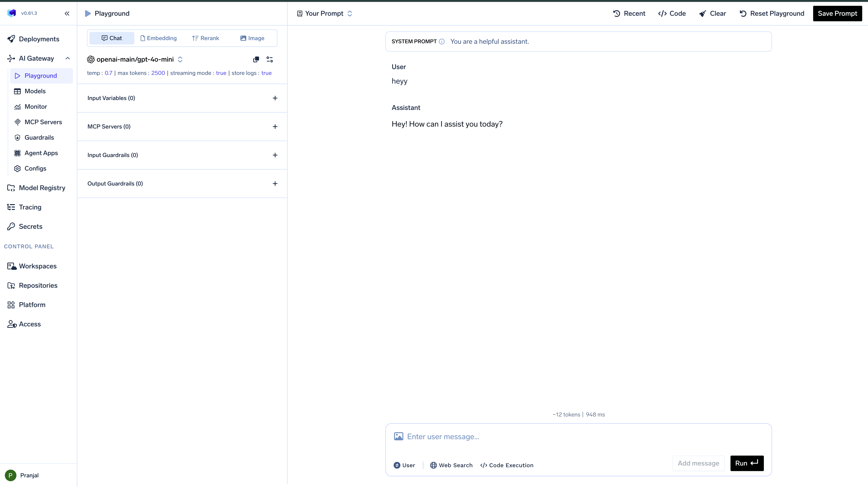
Task: Open MCP Servers in sidebar
Action: (x=43, y=122)
